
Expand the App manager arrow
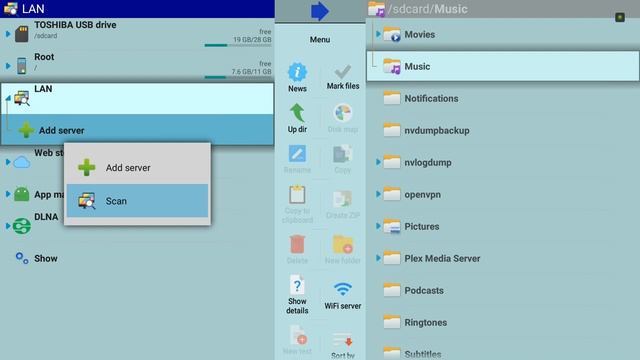click(x=8, y=194)
